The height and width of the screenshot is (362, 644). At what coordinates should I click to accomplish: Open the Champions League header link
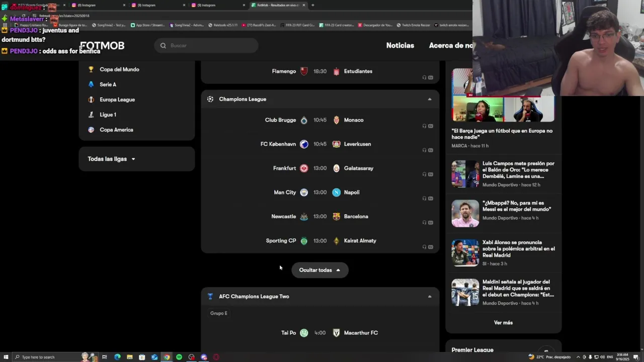tap(243, 99)
